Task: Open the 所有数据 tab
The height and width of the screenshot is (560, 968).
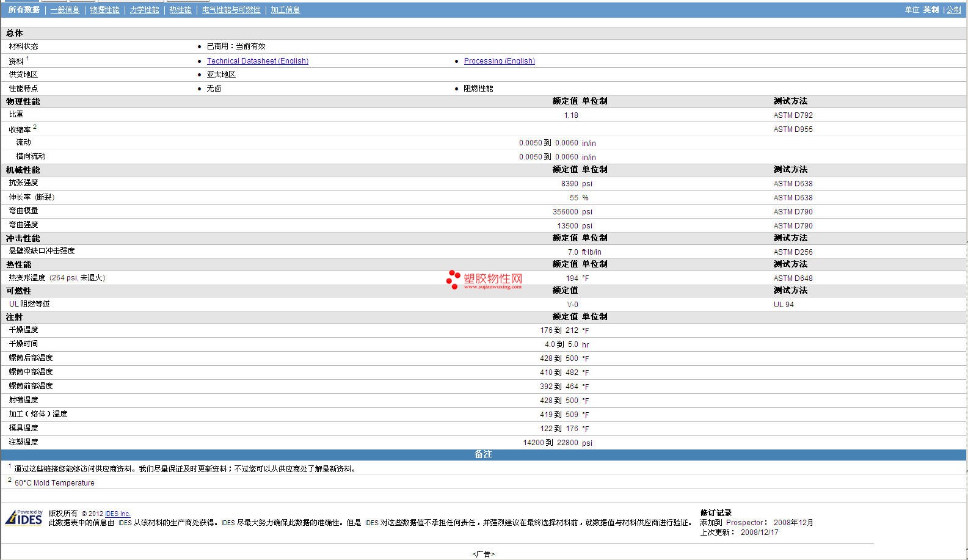Action: click(24, 10)
